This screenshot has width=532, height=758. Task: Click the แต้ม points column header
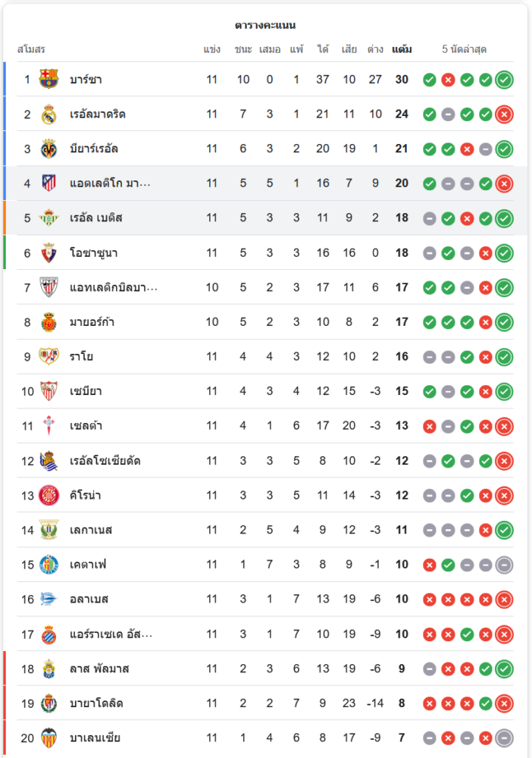pyautogui.click(x=402, y=50)
